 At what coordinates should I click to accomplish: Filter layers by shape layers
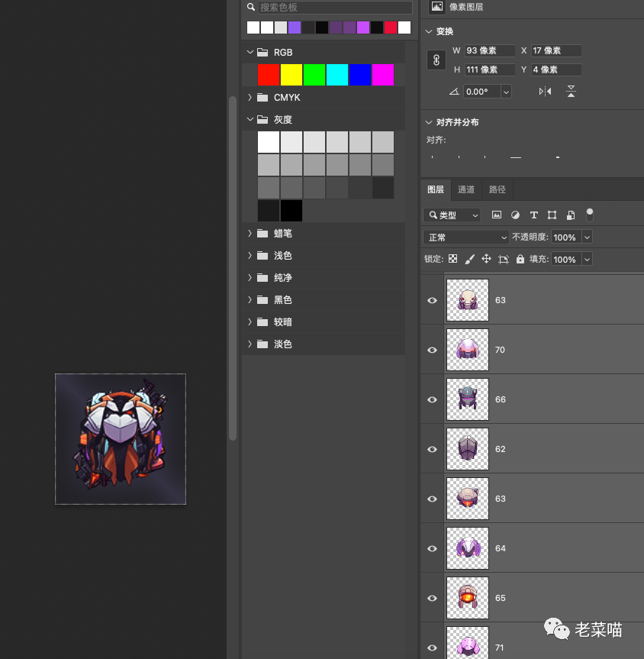[x=552, y=215]
